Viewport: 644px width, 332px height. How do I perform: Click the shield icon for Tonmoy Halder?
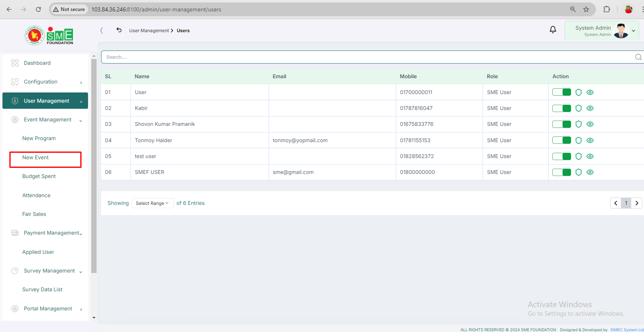578,140
